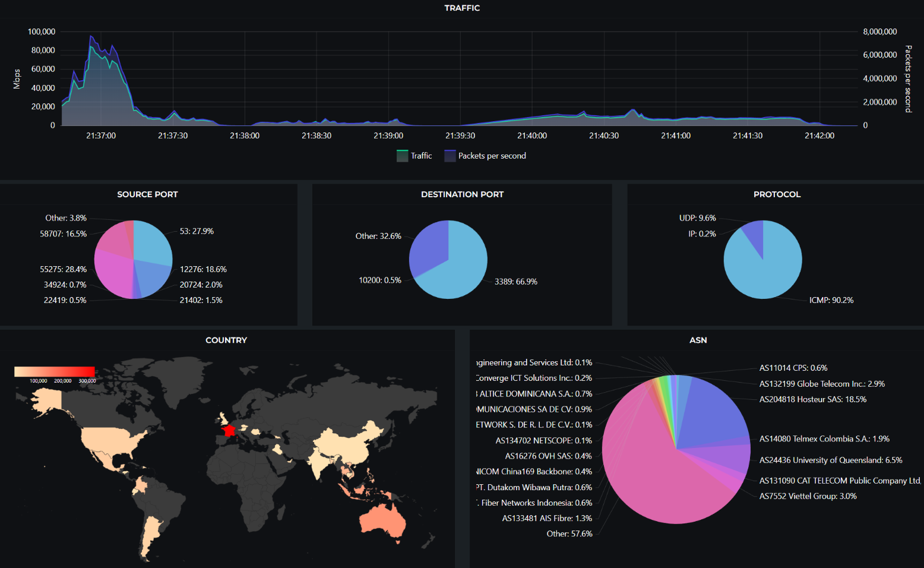Click AS7552 Viettel Group: 3.0% label
The width and height of the screenshot is (924, 568).
[x=808, y=496]
